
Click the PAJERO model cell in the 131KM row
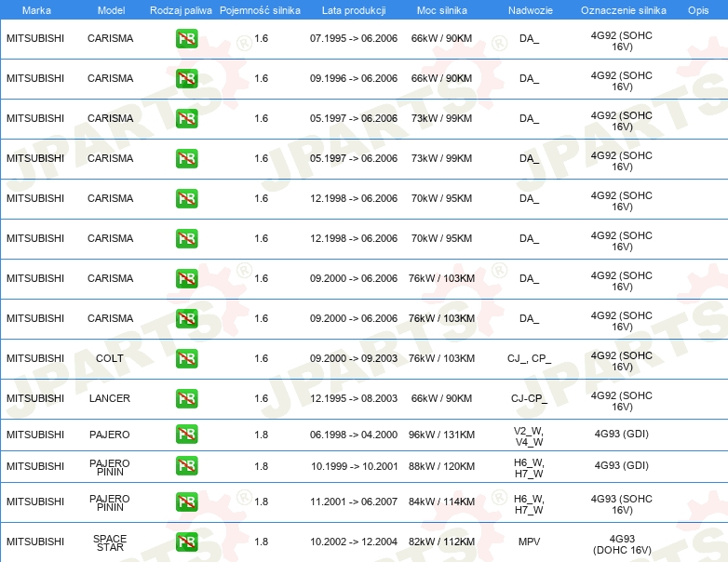(110, 435)
